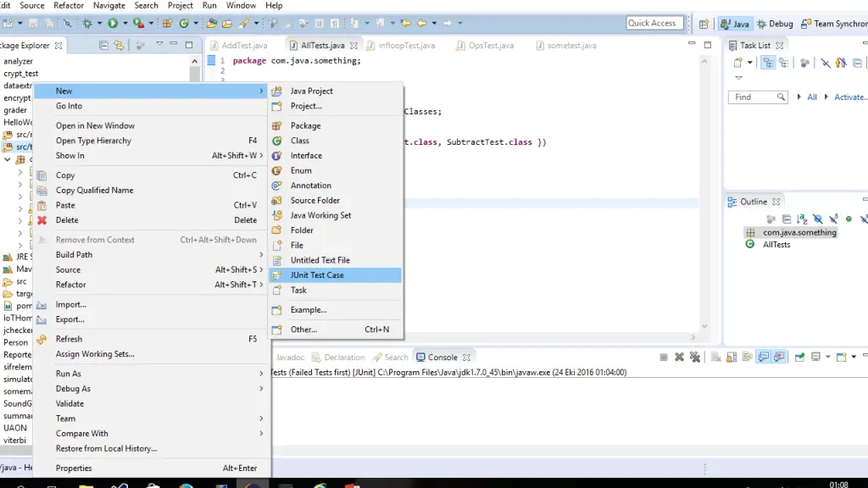
Task: Open the Debug button dropdown arrow
Action: pos(100,23)
